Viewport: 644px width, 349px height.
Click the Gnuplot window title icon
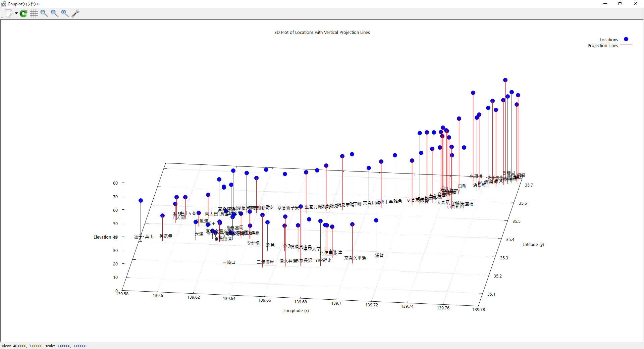[4, 4]
